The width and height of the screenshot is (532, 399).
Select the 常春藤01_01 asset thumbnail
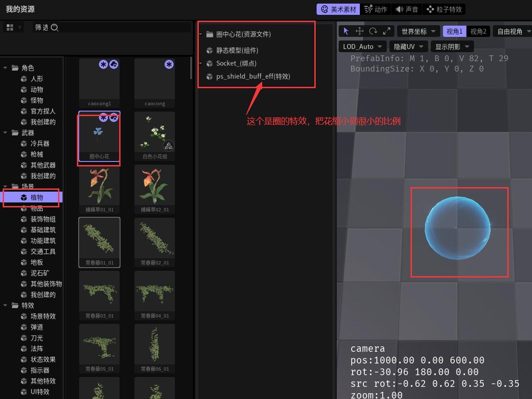click(x=99, y=242)
